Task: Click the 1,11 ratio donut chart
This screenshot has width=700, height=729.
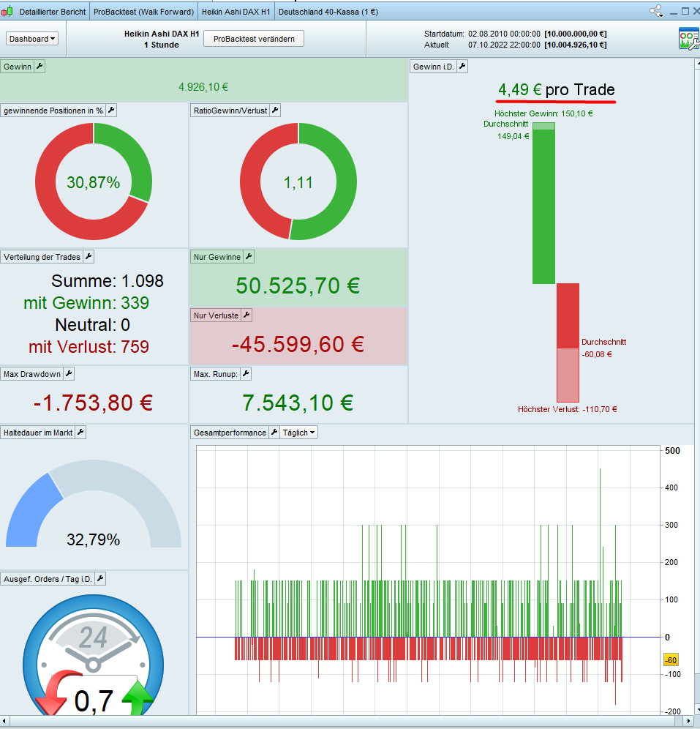Action: coord(298,182)
